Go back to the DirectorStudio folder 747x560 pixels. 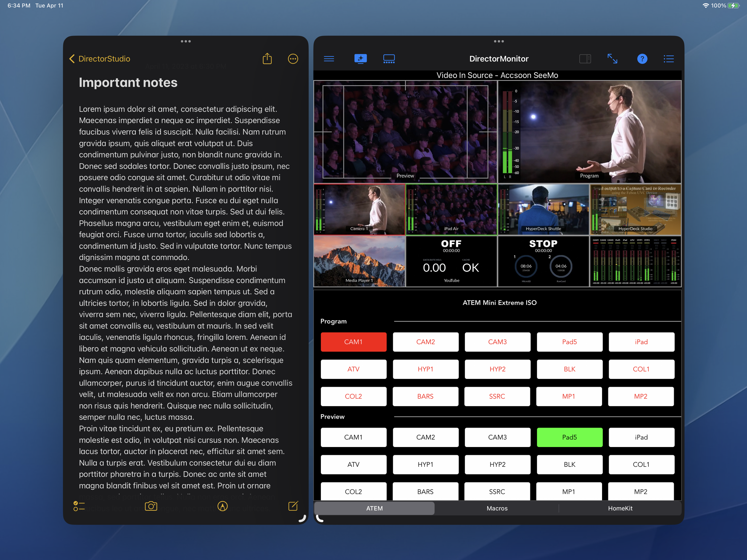point(100,59)
